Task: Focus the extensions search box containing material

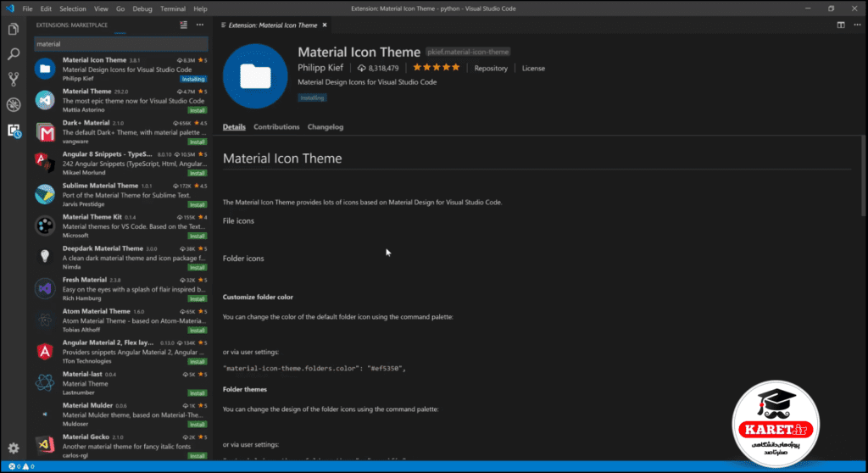Action: pos(121,44)
